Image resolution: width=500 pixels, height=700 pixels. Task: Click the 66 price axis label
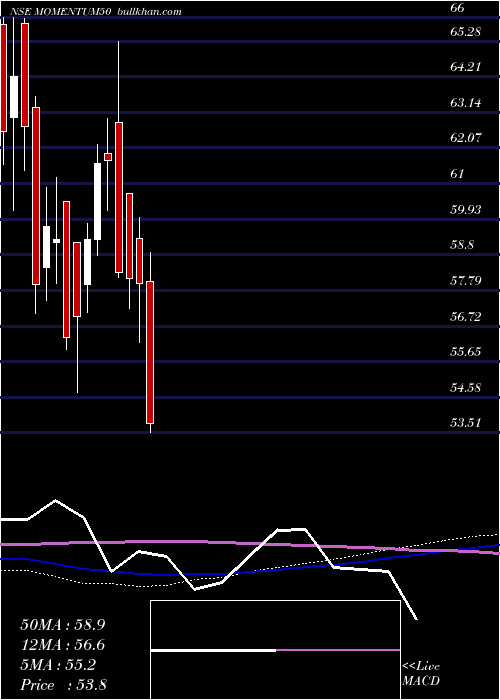coord(458,8)
